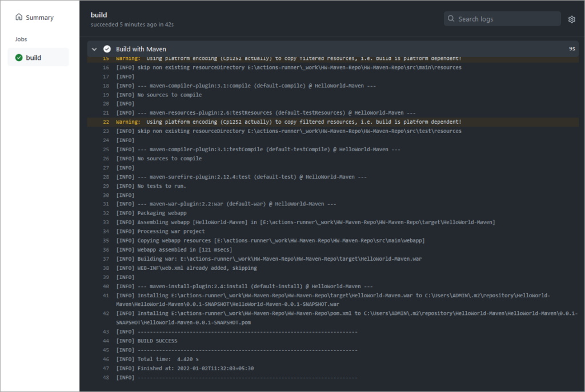Click the Build with Maven step title
The height and width of the screenshot is (392, 585).
click(x=139, y=49)
